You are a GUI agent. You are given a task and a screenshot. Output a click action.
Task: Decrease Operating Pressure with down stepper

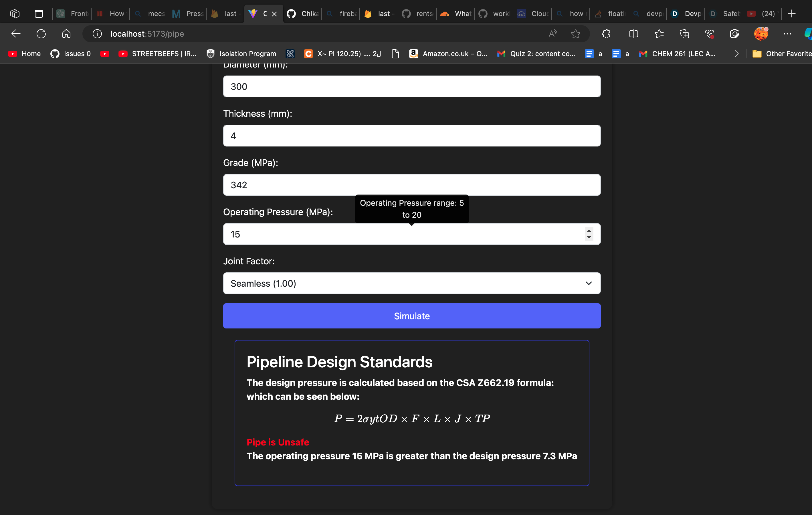(589, 237)
